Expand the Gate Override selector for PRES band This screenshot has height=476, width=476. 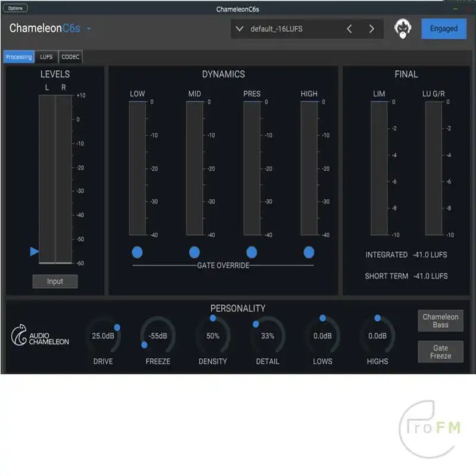[x=252, y=252]
